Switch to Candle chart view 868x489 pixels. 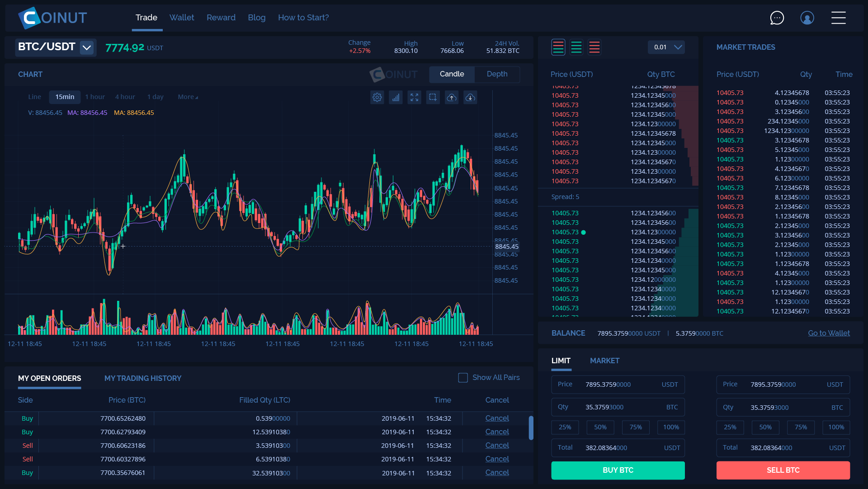(452, 74)
